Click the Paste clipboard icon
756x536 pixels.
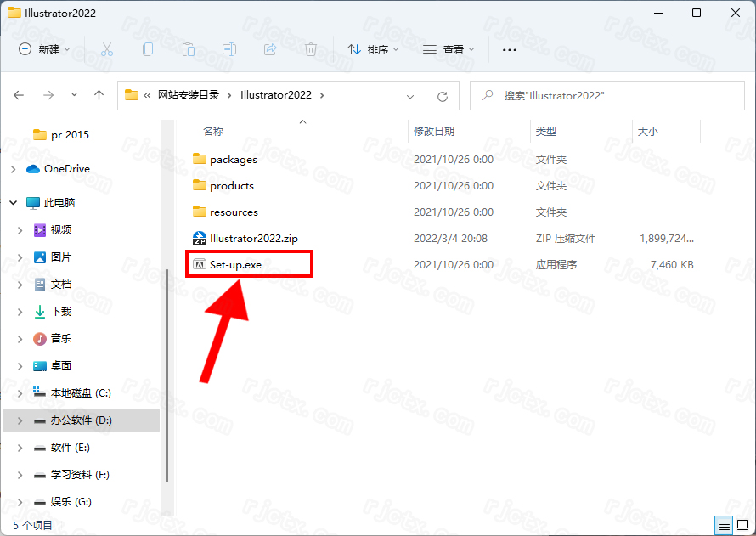click(x=189, y=49)
